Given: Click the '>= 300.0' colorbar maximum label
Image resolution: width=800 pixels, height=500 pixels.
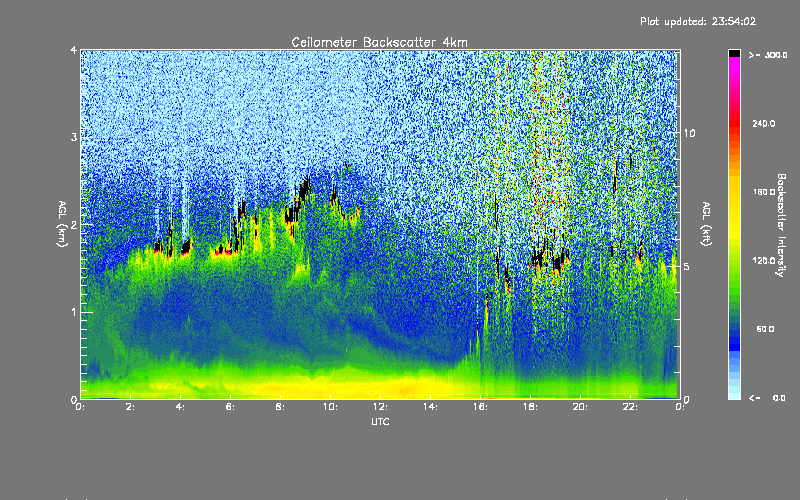Looking at the screenshot, I should 768,55.
